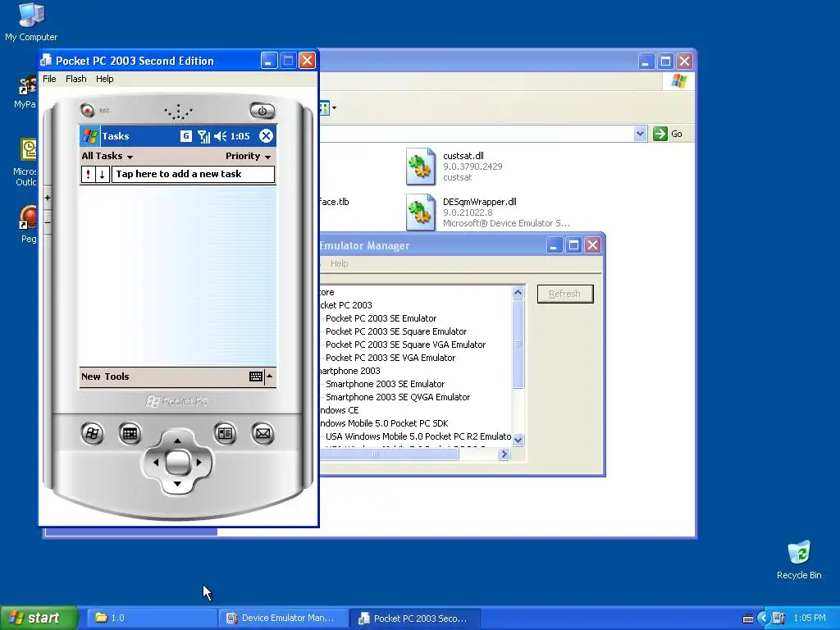This screenshot has height=630, width=840.
Task: Switch to Pocket PC 2003 taskbar button
Action: [415, 619]
